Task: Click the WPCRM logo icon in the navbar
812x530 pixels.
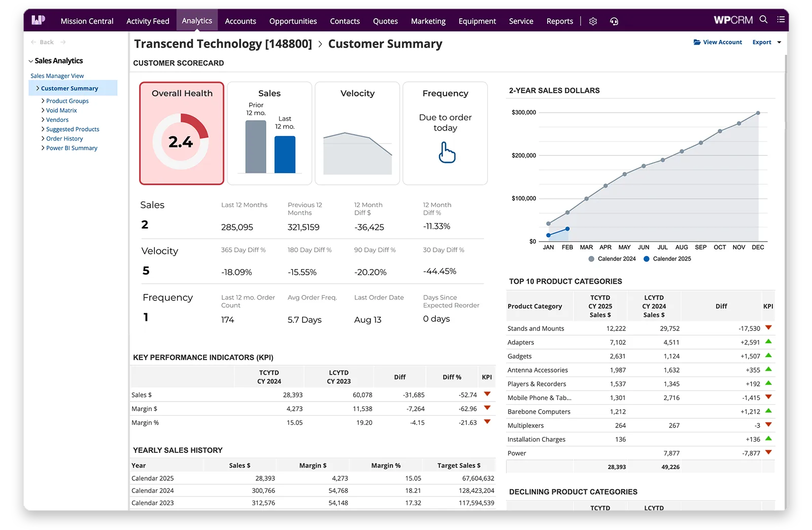Action: pyautogui.click(x=39, y=20)
